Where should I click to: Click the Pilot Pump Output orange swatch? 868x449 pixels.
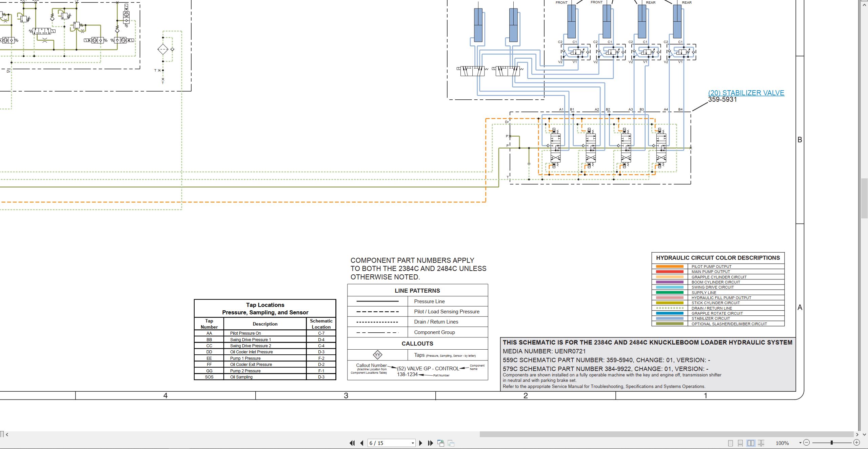point(670,267)
